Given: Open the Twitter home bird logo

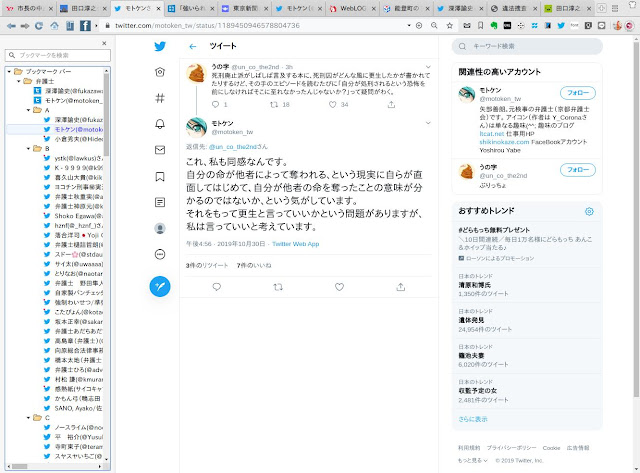Looking at the screenshot, I should click(160, 46).
